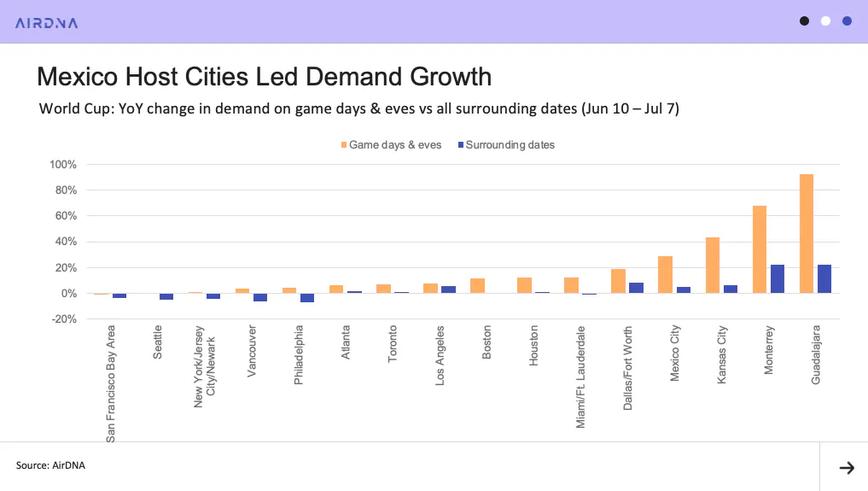Click the Dallas/Fort Worth axis label
Screen dimensions: 868x491
627,368
